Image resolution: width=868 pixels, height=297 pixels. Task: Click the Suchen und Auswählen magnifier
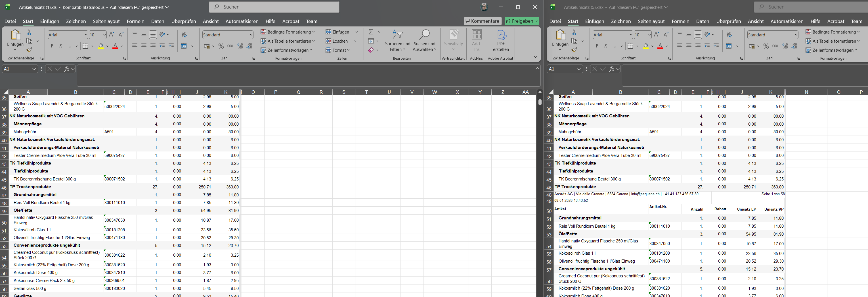(424, 40)
